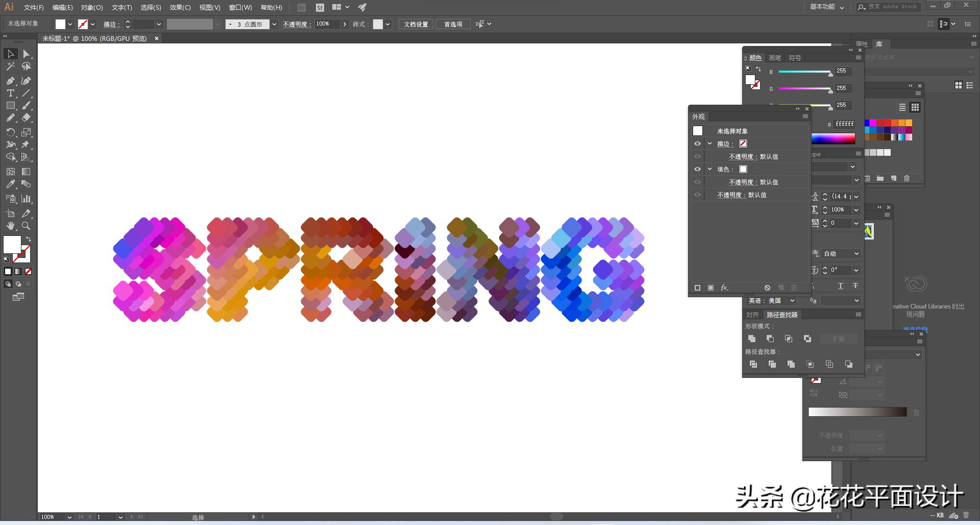Toggle visibility of 描边 stroke attribute
This screenshot has width=980, height=525.
697,144
